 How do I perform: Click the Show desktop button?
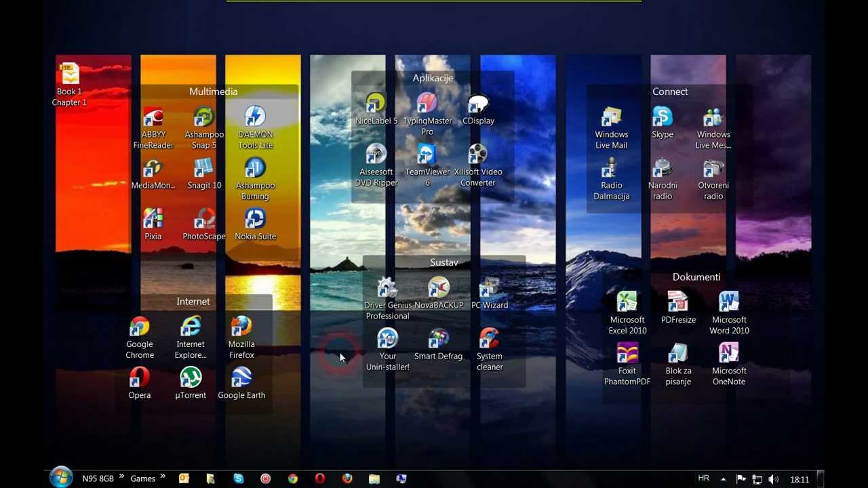[x=821, y=479]
